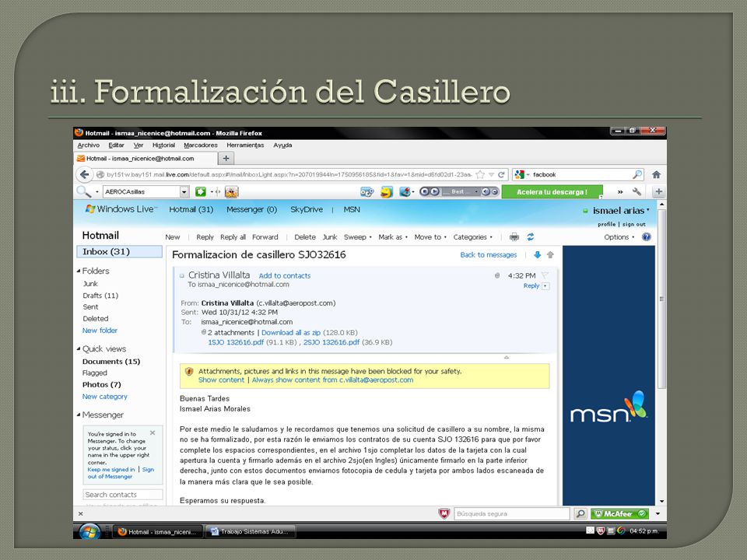
Task: Open the Reply options arrow beside Reply link
Action: point(545,286)
